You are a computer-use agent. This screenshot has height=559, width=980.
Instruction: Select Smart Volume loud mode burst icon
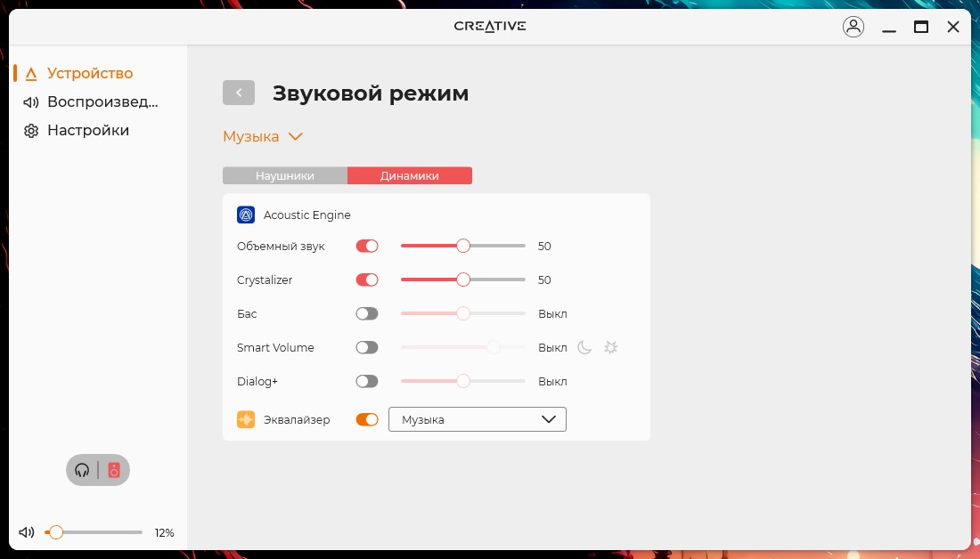click(610, 347)
